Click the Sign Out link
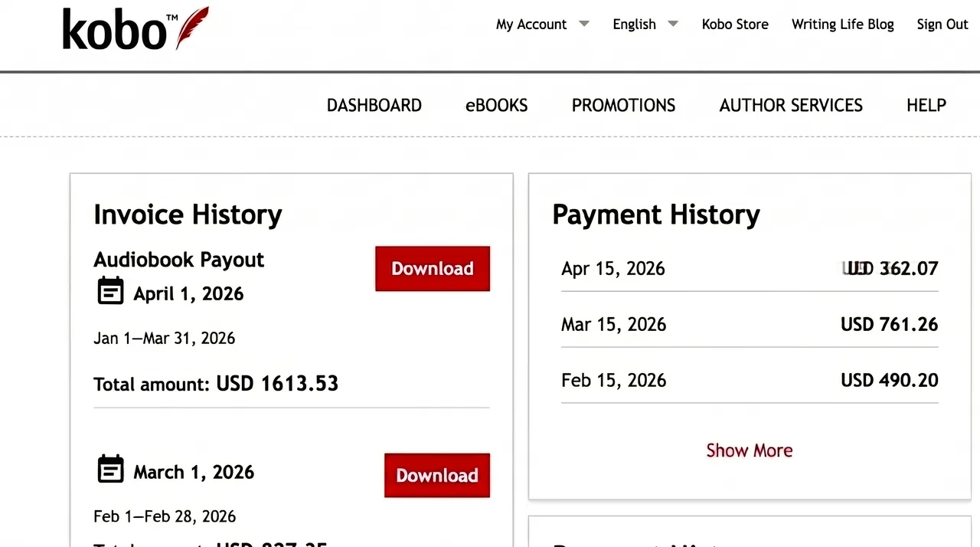This screenshot has height=547, width=980. 942,25
